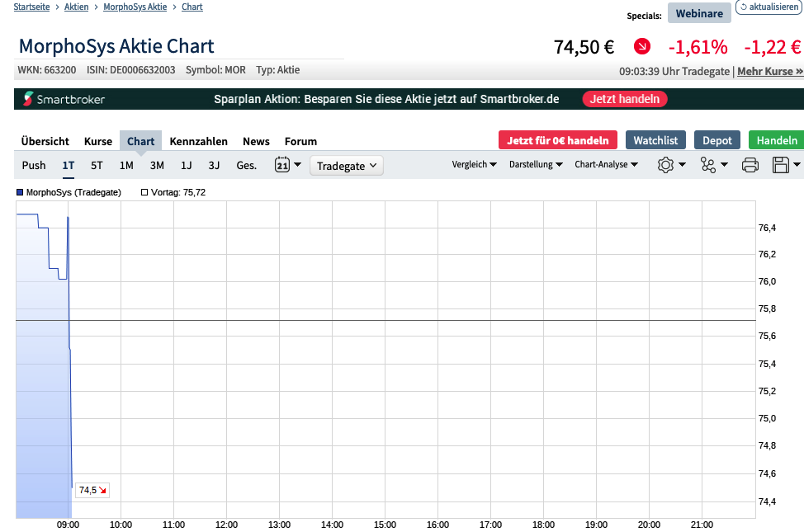
Task: Click the blue MorphoSys legend color square
Action: pos(20,192)
